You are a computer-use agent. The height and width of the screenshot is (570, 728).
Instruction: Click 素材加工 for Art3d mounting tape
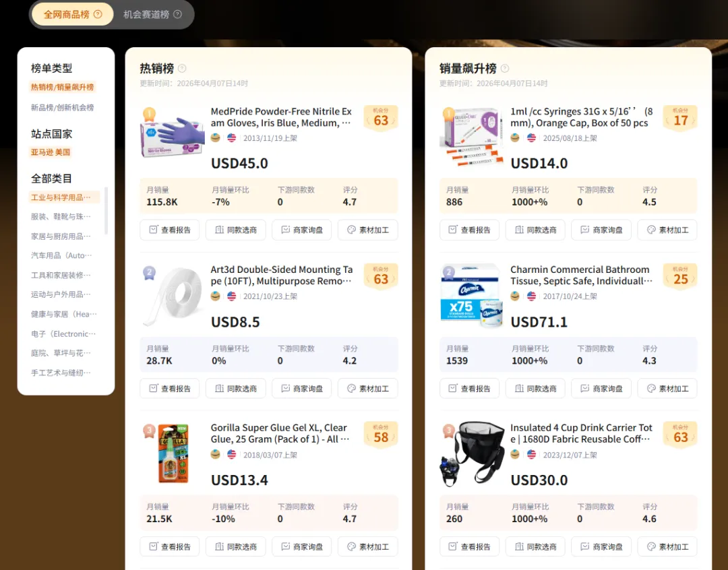[x=368, y=389]
